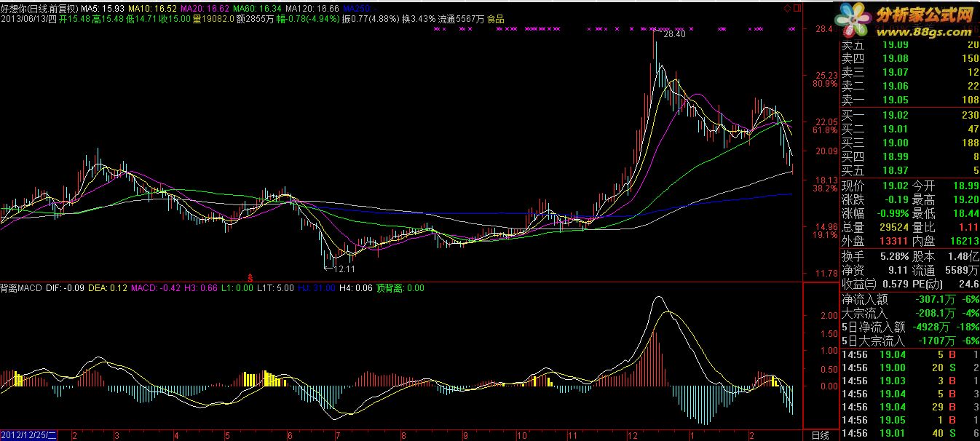Click the 总量 29524 value

click(x=893, y=227)
